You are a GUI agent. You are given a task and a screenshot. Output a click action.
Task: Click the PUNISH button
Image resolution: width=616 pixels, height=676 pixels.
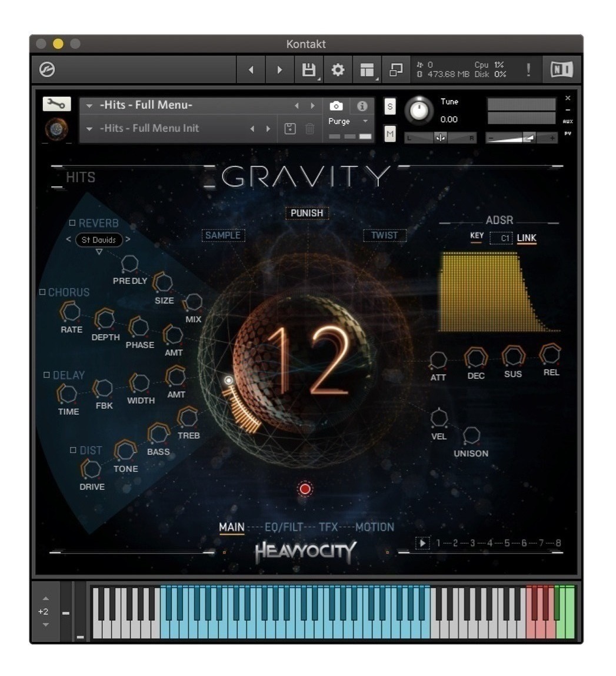pyautogui.click(x=307, y=213)
